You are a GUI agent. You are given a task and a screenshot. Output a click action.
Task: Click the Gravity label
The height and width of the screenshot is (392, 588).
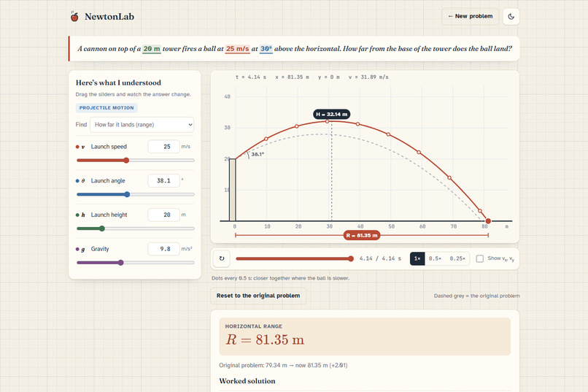(x=100, y=249)
